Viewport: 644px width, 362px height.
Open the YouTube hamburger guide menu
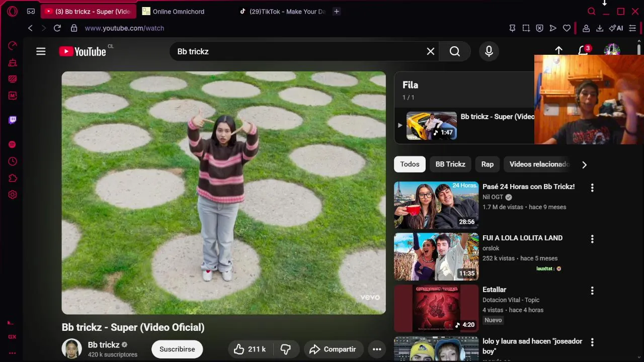pyautogui.click(x=41, y=51)
